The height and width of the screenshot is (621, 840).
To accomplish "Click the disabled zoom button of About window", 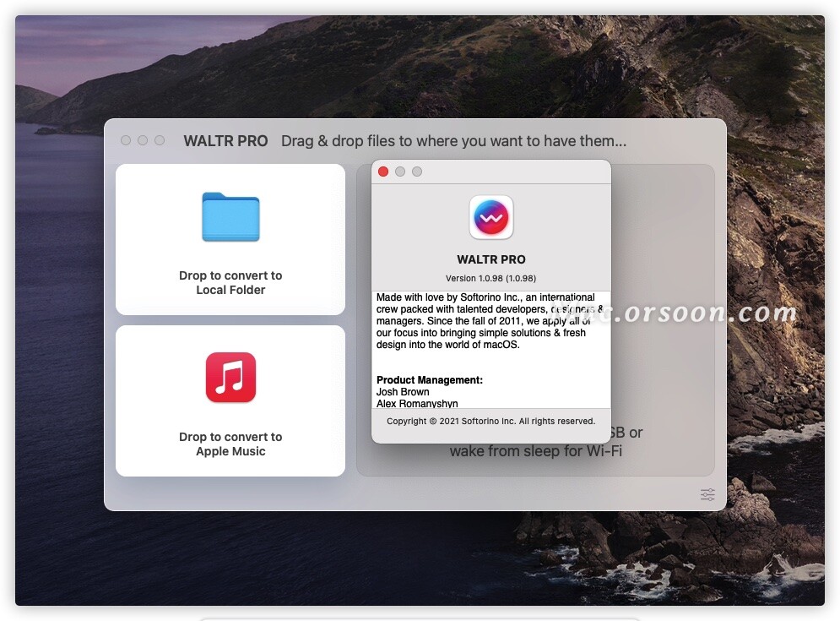I will point(417,172).
